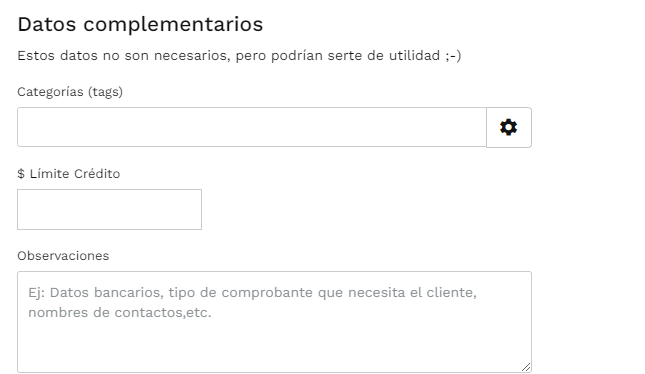Focus the Observaciones text area

(274, 322)
